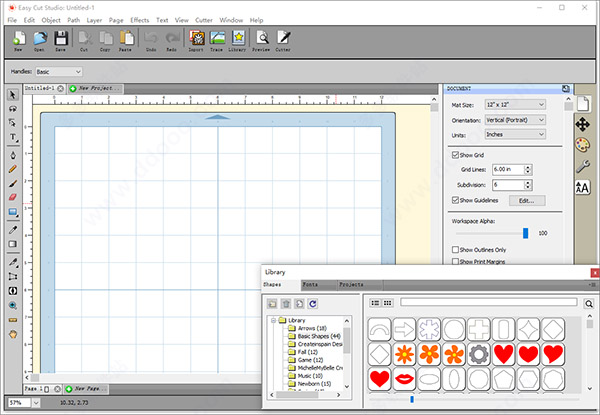600x415 pixels.
Task: Click the Library search input field
Action: pyautogui.click(x=489, y=302)
